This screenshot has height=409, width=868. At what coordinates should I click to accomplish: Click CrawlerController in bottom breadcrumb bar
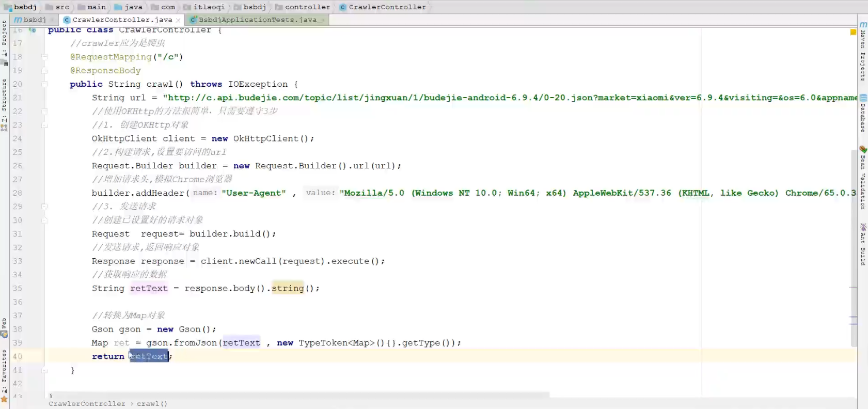coord(87,404)
